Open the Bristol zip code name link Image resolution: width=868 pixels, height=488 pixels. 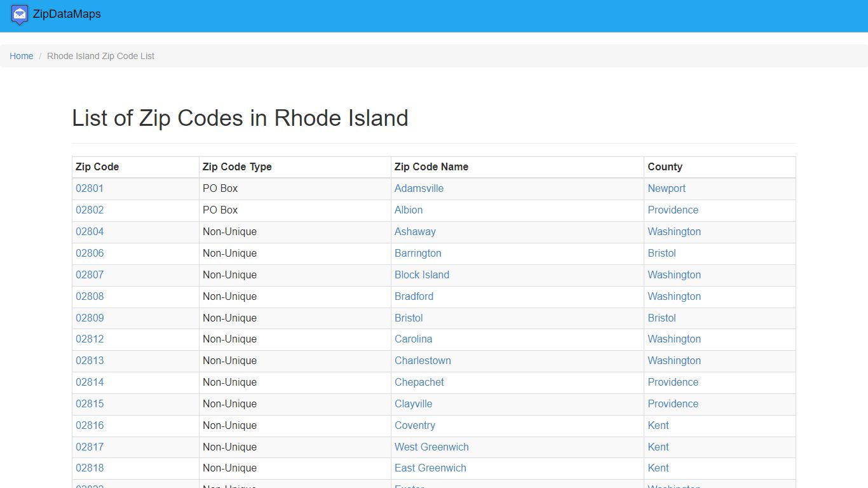[x=409, y=318]
